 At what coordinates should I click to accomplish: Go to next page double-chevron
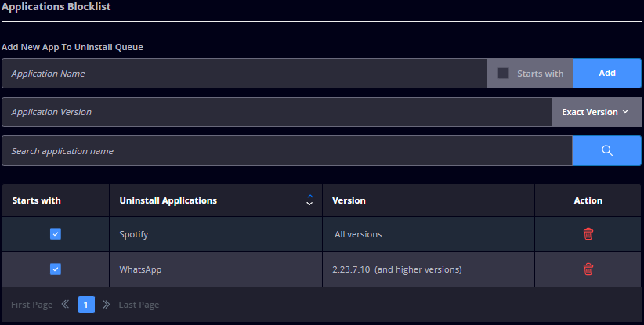107,305
